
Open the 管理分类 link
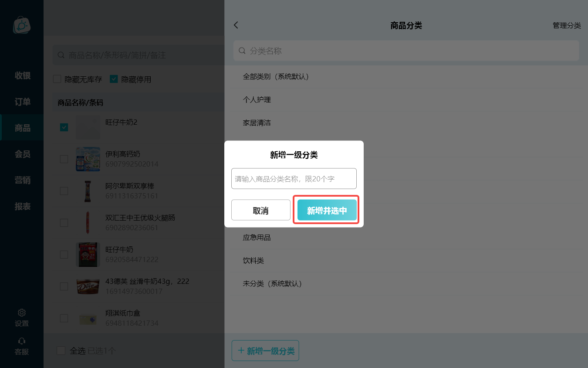pos(567,25)
